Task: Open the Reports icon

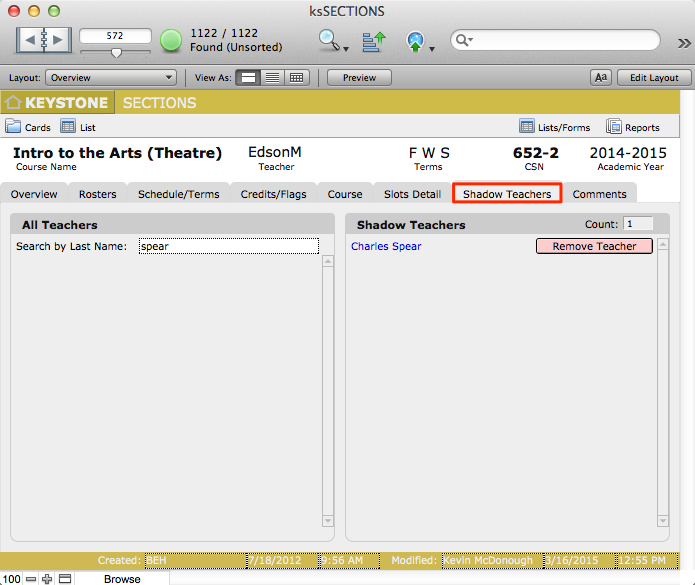Action: point(614,127)
